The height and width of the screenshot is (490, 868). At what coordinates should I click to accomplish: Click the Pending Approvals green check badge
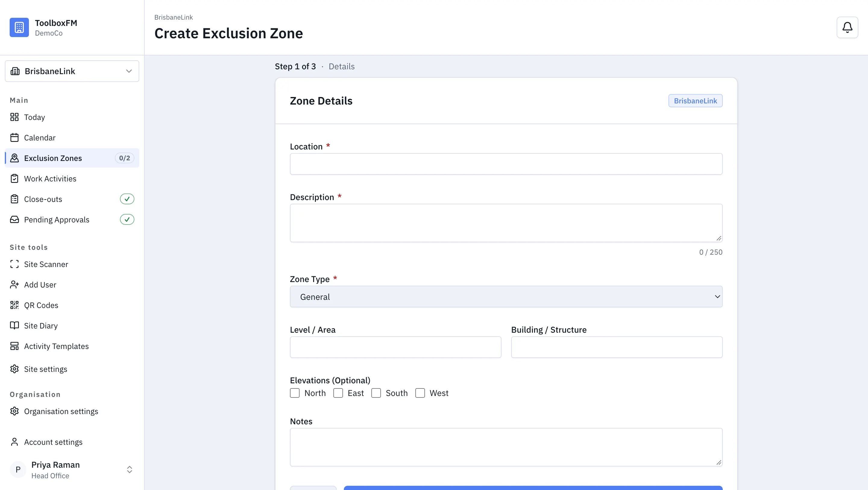(x=127, y=219)
